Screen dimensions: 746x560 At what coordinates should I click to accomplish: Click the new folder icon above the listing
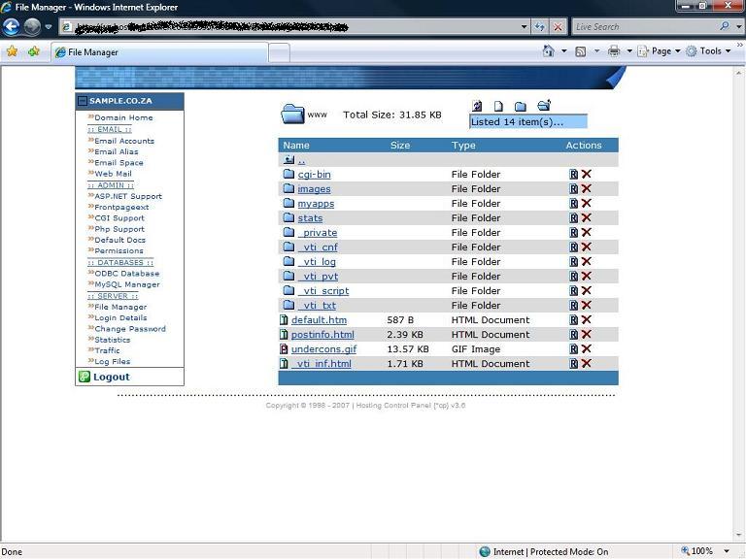[x=521, y=106]
